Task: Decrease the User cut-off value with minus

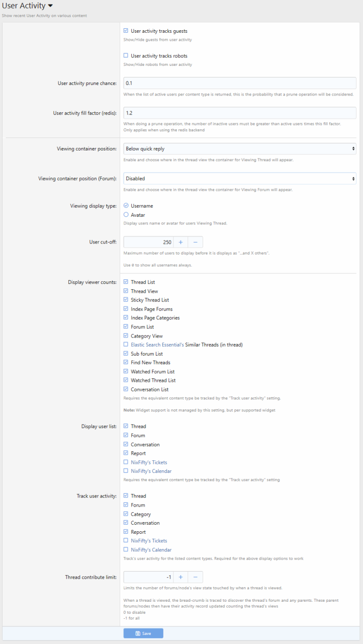Action: point(195,242)
